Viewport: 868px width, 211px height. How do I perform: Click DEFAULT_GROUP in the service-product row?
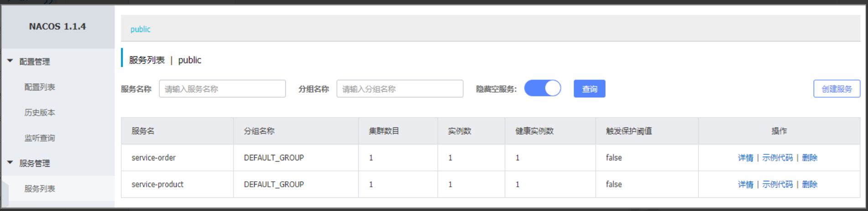pyautogui.click(x=274, y=185)
